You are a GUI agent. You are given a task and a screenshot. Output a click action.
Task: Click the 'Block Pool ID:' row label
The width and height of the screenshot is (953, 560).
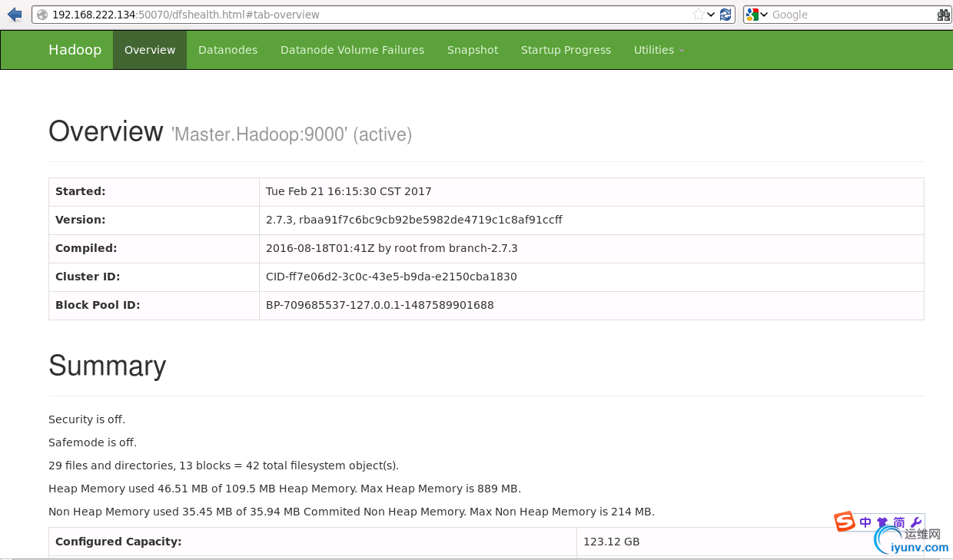pos(98,305)
